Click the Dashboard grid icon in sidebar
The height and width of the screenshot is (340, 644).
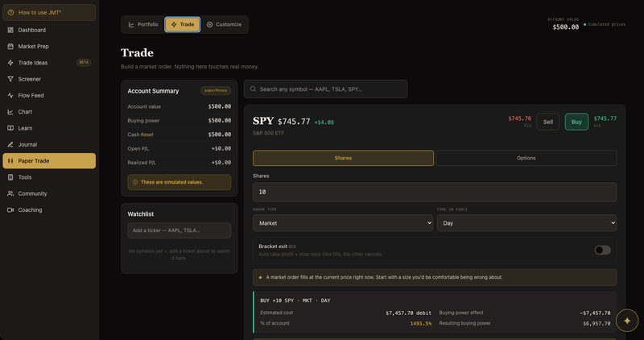(x=10, y=30)
